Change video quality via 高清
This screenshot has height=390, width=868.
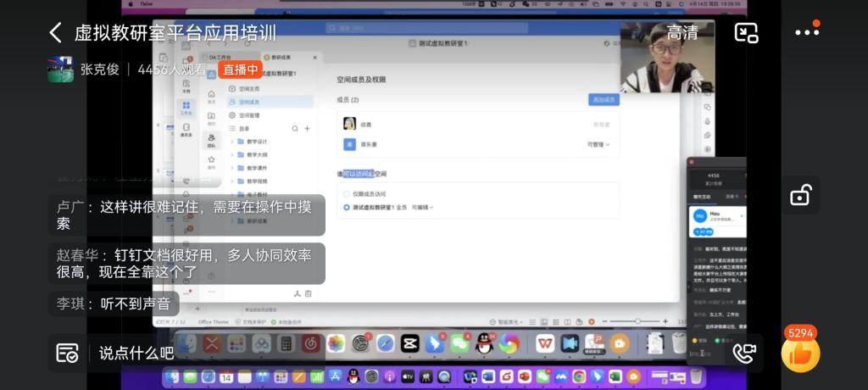tap(682, 33)
